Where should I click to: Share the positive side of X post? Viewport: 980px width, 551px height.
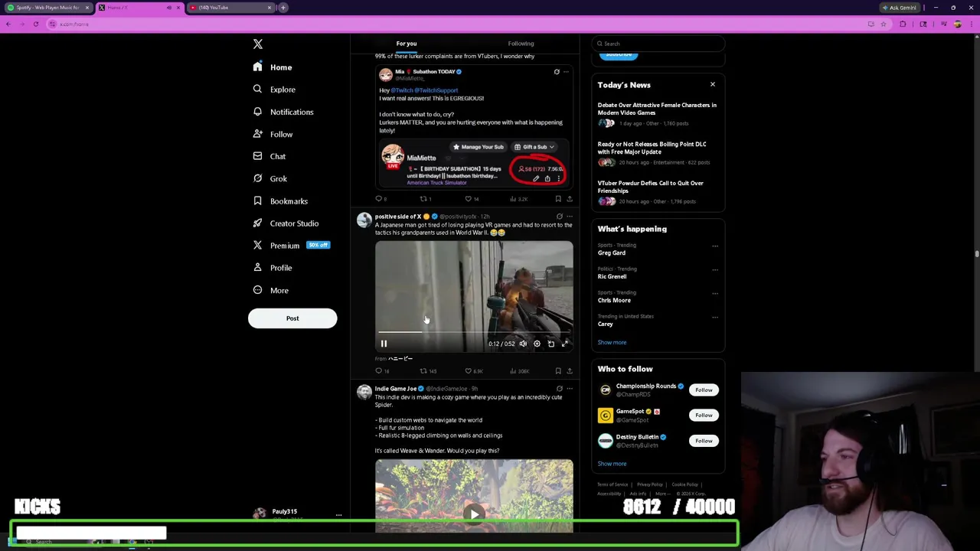pos(569,371)
